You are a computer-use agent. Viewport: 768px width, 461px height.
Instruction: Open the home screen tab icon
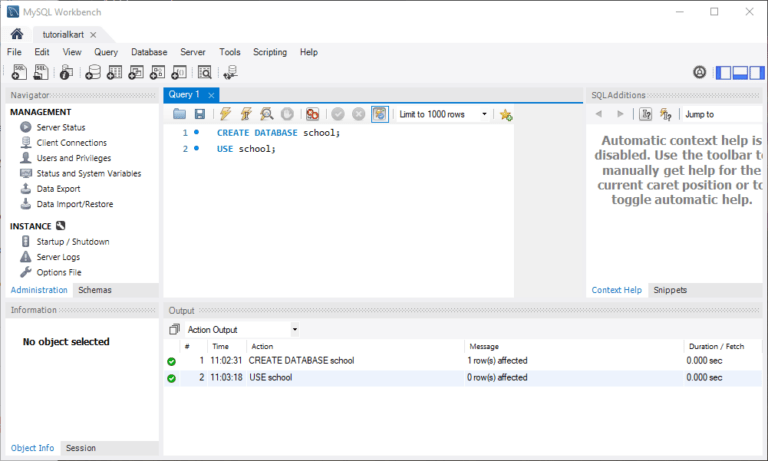coord(17,34)
